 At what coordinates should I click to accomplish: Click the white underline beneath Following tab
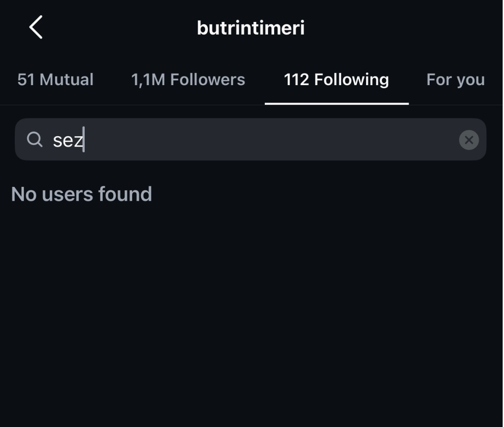[x=336, y=104]
